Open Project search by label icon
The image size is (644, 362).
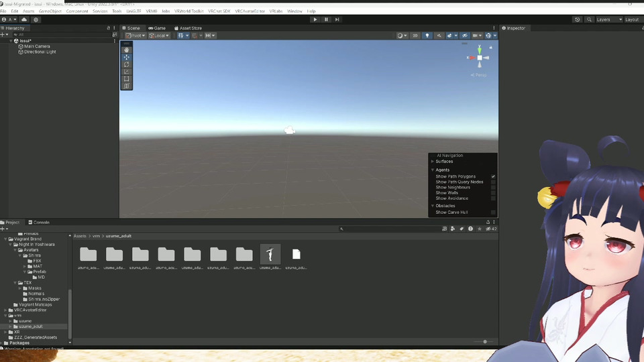[x=462, y=229]
